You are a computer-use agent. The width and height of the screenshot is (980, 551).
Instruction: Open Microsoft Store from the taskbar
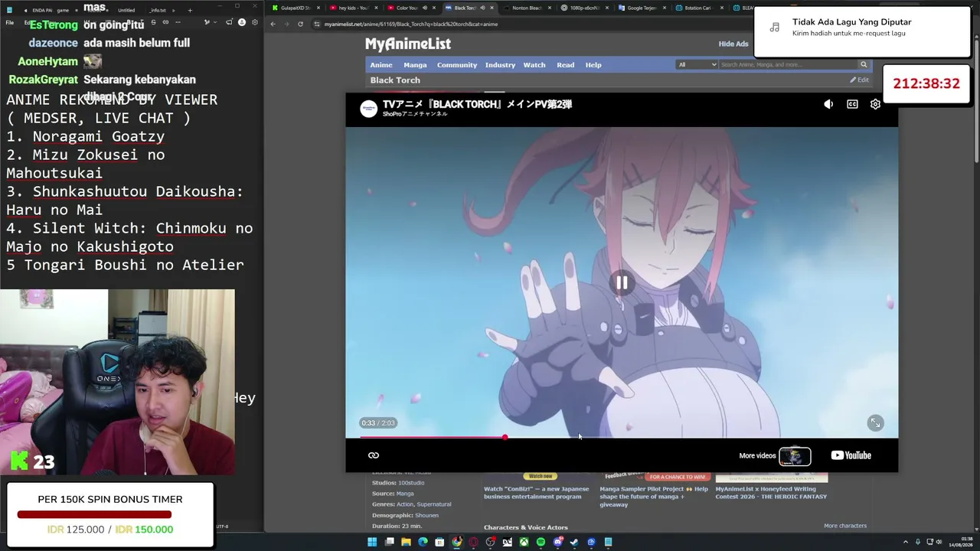tap(439, 543)
